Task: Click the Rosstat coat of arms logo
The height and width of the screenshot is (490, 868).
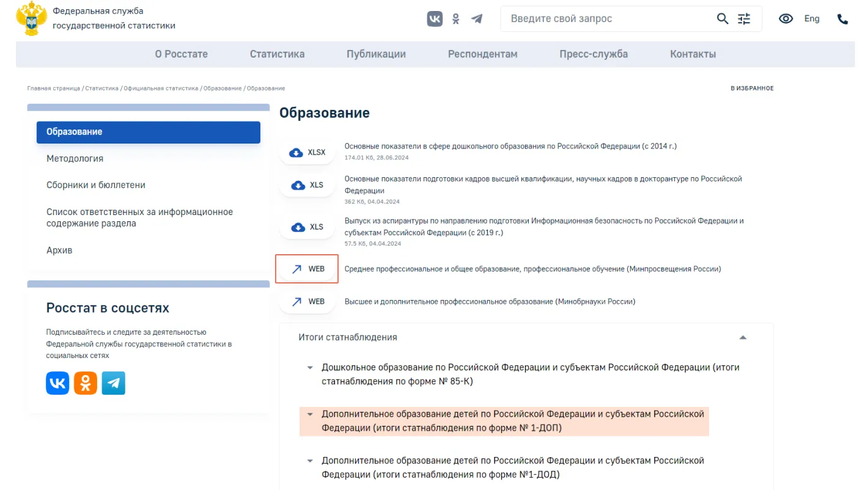Action: [31, 19]
